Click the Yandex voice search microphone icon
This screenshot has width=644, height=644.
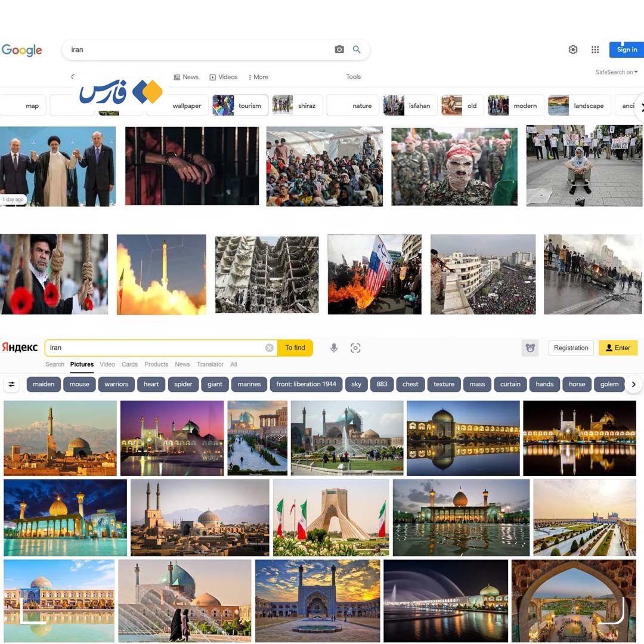[334, 348]
